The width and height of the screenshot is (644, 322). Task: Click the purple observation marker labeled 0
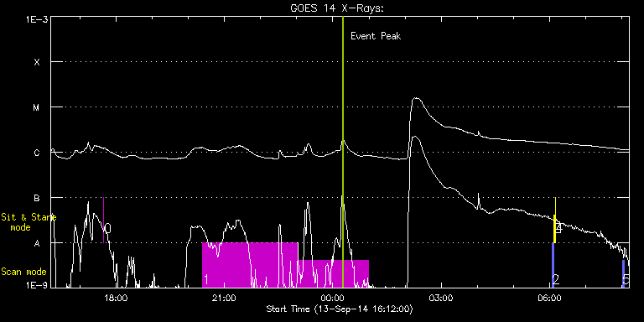(103, 221)
